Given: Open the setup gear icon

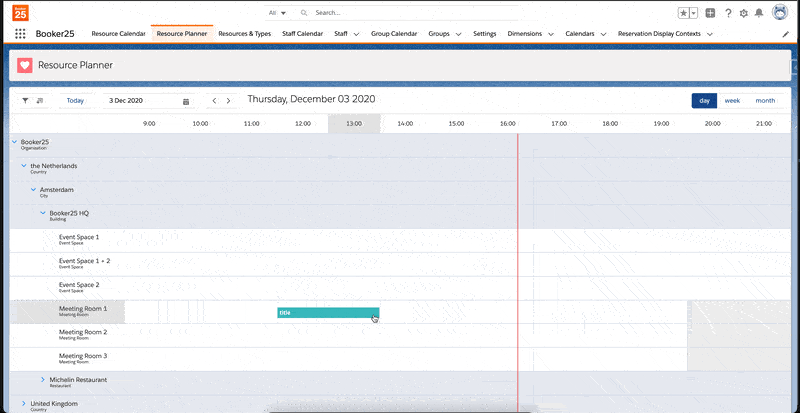Looking at the screenshot, I should tap(743, 13).
